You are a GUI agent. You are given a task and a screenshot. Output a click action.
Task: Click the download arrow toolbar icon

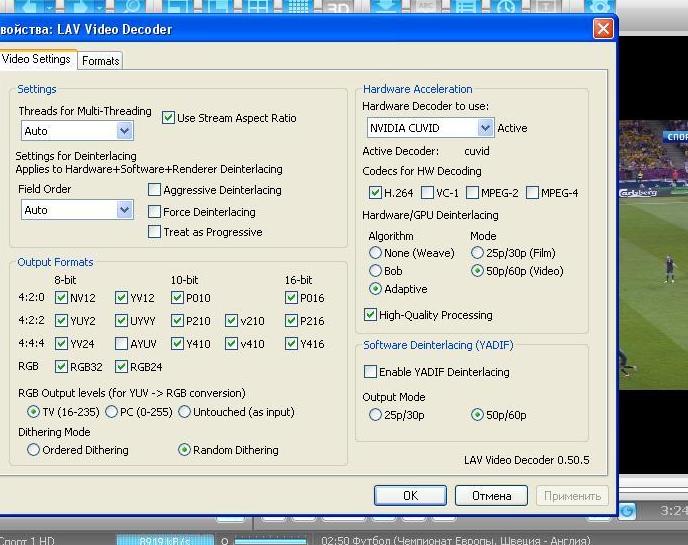384,6
